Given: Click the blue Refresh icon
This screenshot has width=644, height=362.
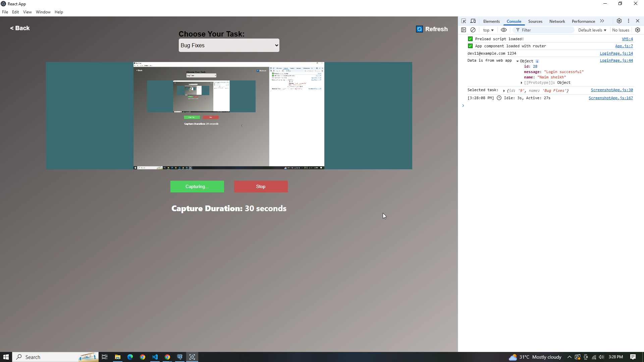Looking at the screenshot, I should click(419, 29).
